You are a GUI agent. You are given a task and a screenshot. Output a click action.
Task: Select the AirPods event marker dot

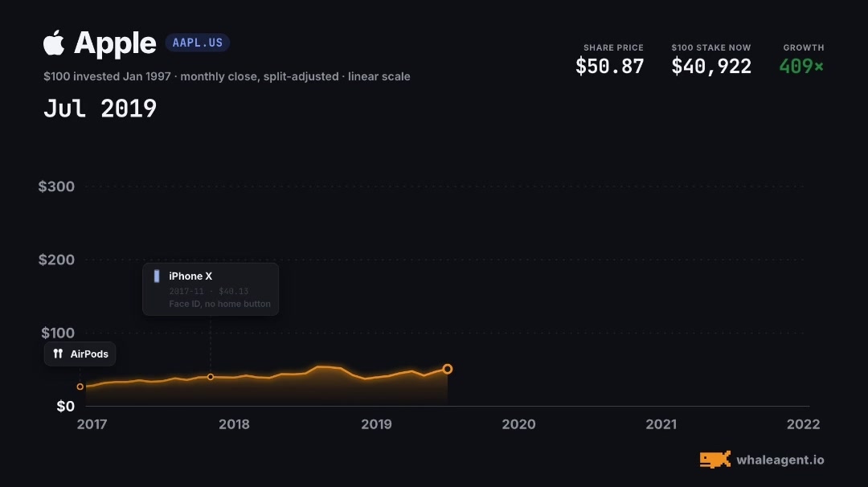(x=80, y=387)
